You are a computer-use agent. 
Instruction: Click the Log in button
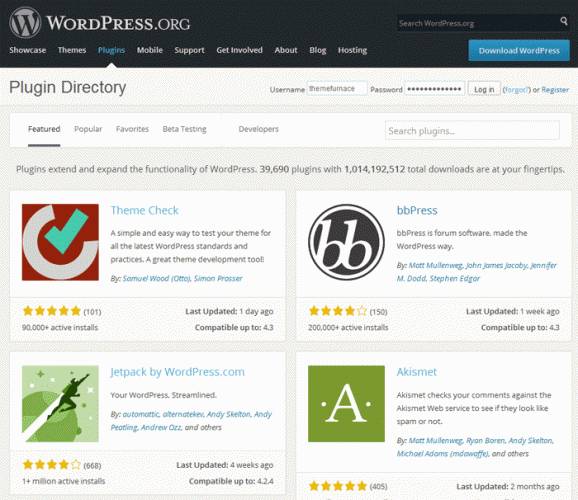pos(484,89)
